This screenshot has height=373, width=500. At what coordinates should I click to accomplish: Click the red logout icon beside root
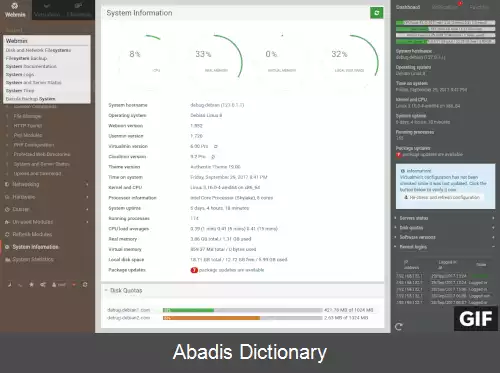[74, 285]
